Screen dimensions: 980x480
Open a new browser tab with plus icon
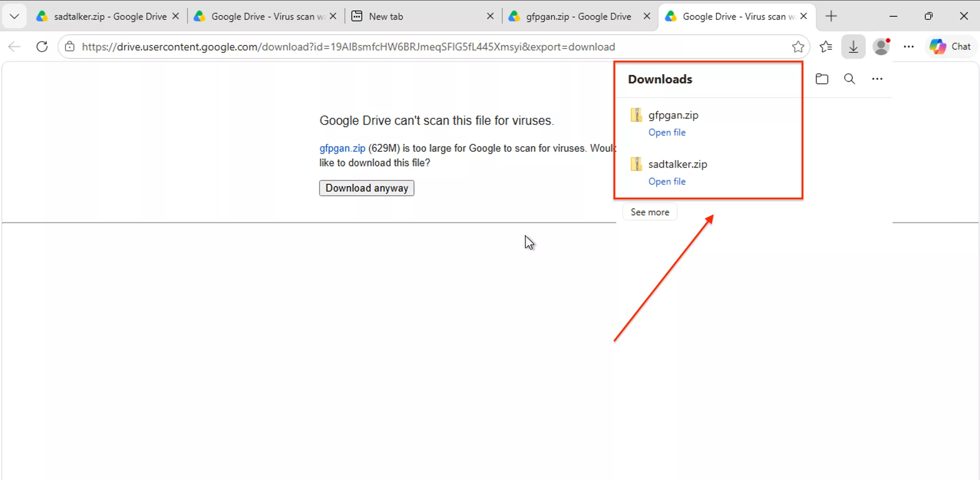[831, 16]
